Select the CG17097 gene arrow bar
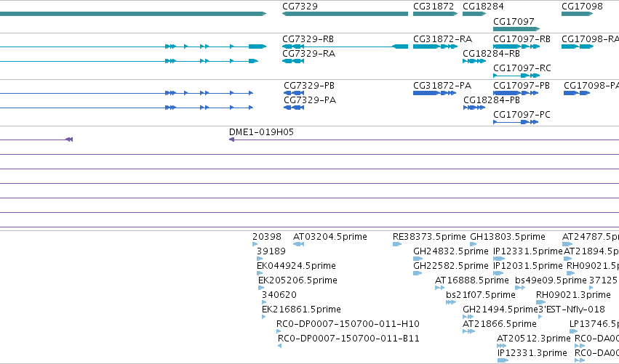Image resolution: width=619 pixels, height=364 pixels. tap(516, 29)
